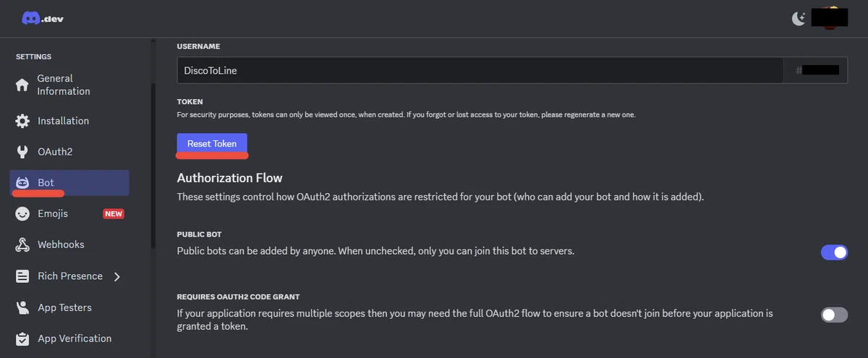Enable Requires OAuth2 Code Grant toggle
Screen dimensions: 868x358
[x=834, y=315]
